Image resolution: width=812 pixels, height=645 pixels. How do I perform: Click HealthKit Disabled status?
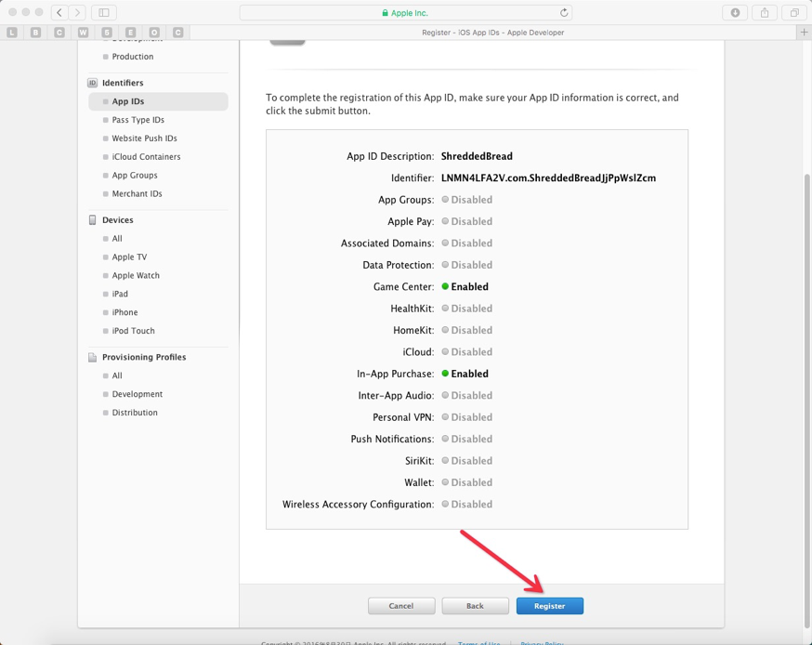click(467, 309)
